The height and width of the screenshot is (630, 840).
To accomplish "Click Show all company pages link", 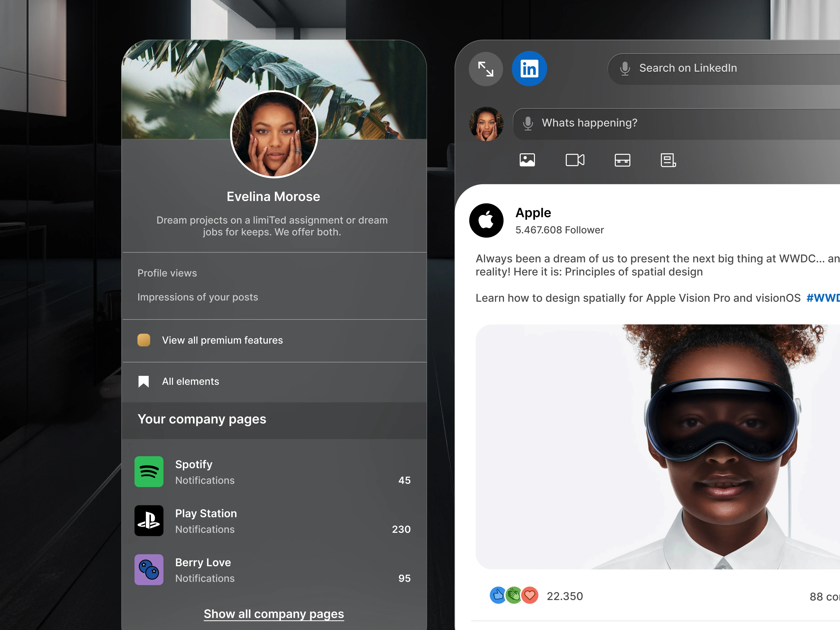I will (x=274, y=614).
